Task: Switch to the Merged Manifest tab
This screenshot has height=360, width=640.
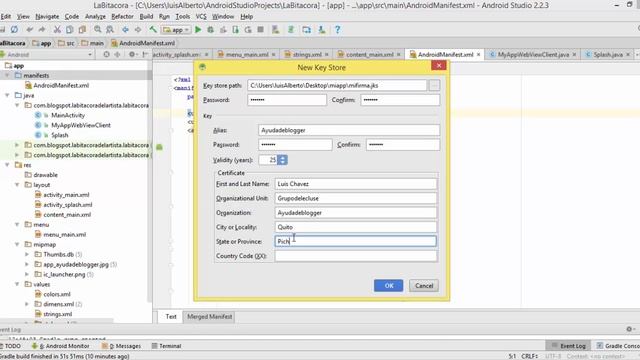Action: (x=209, y=317)
